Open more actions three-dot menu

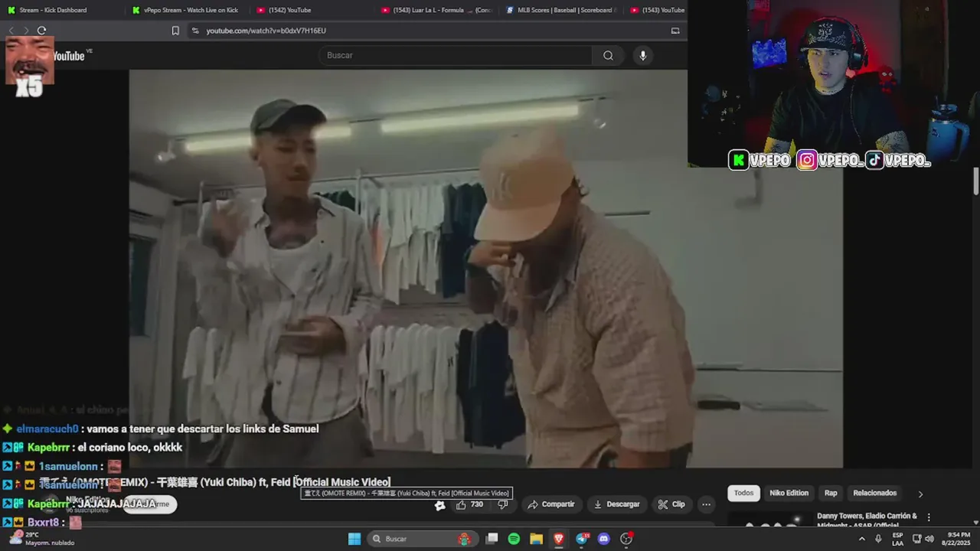click(706, 504)
